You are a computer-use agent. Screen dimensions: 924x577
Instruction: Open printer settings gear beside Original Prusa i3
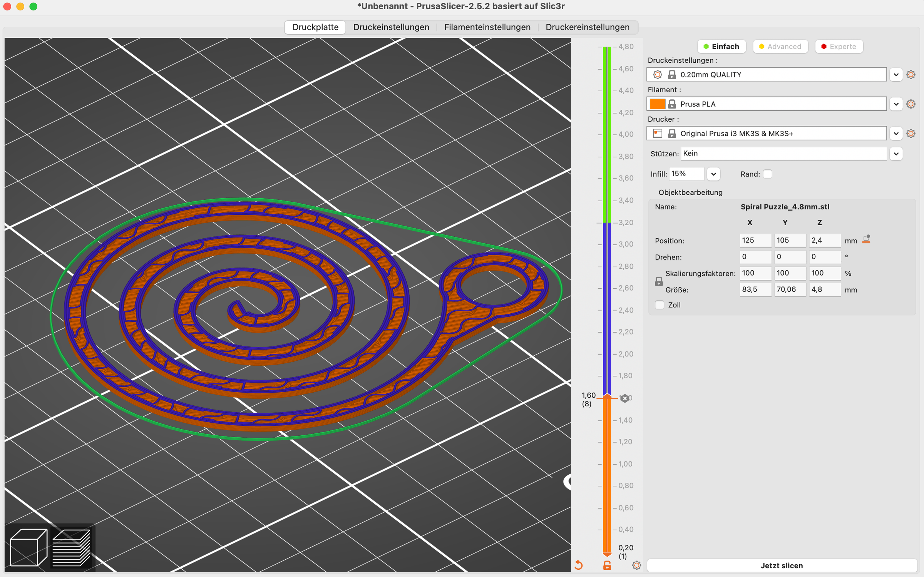tap(911, 133)
